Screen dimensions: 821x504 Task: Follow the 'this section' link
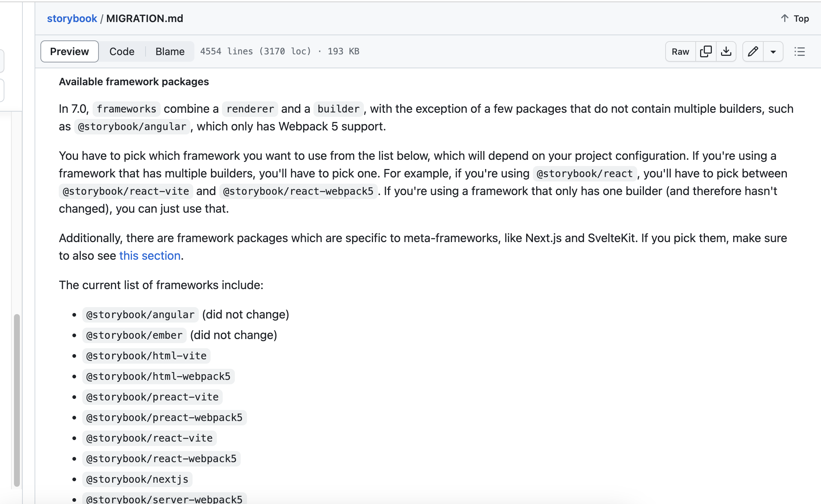tap(150, 256)
